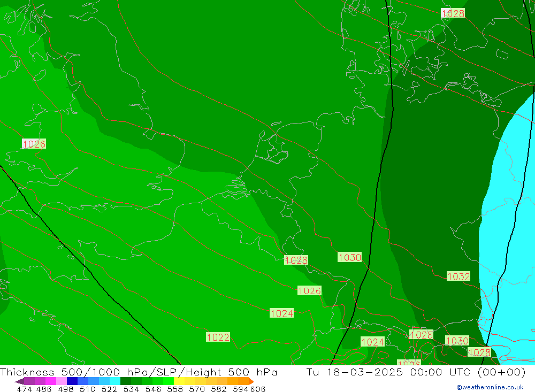This screenshot has width=535, height=392.
Task: Click the 1024 label directly below the 1026 label
Action: pyautogui.click(x=281, y=313)
